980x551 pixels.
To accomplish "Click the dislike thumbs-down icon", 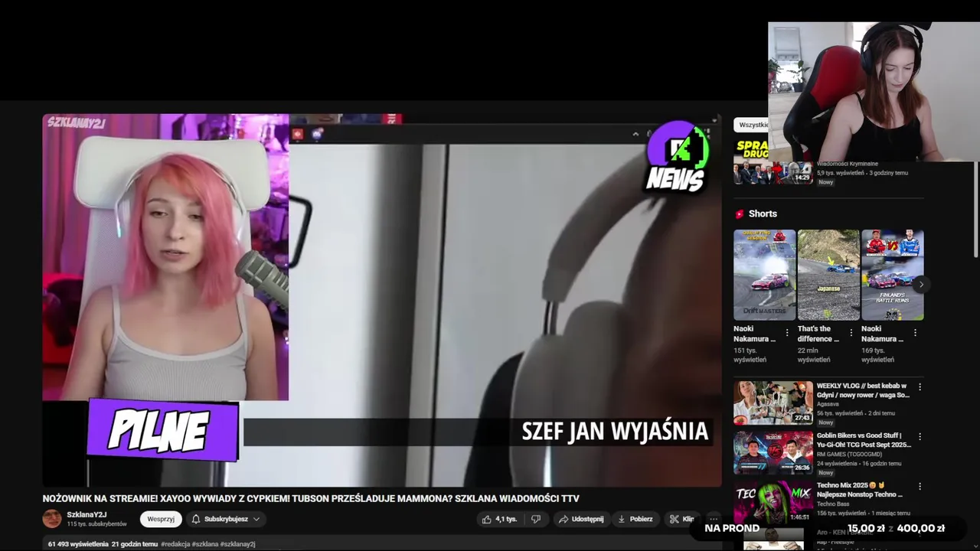I will coord(536,519).
